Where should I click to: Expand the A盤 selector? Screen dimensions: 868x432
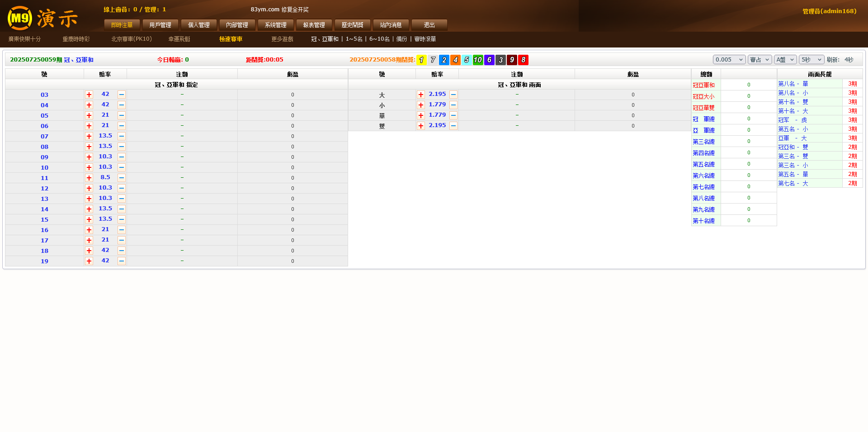coord(785,60)
